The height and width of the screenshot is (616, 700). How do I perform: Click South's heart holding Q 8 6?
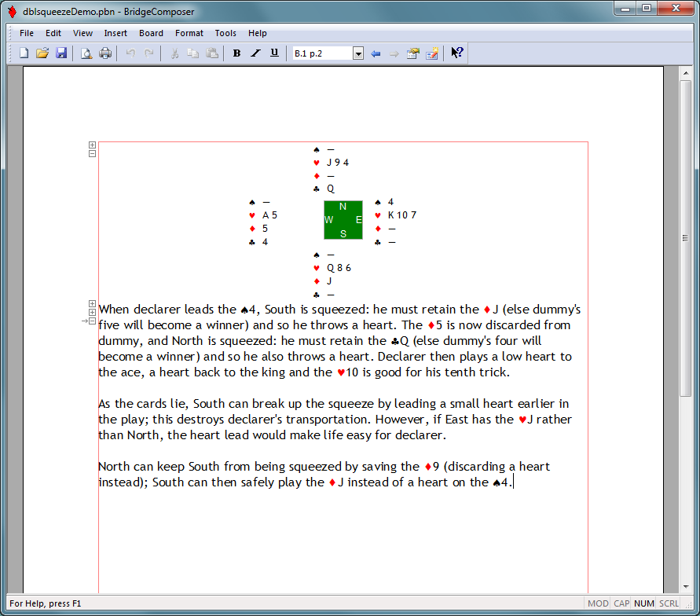click(339, 268)
